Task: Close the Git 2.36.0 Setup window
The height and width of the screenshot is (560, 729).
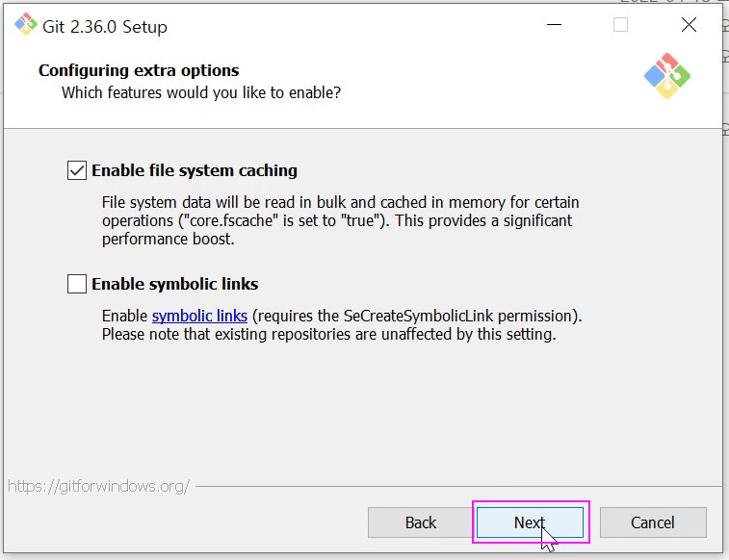Action: tap(689, 25)
